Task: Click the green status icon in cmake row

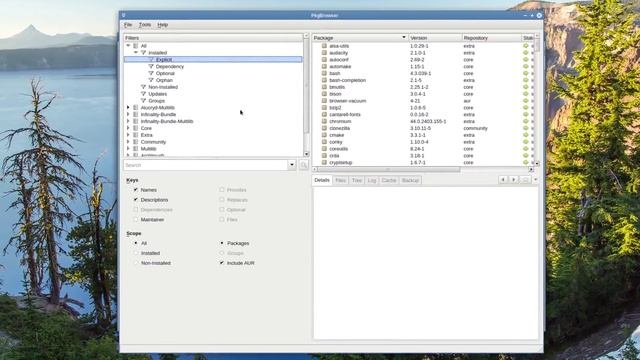Action: [x=526, y=135]
